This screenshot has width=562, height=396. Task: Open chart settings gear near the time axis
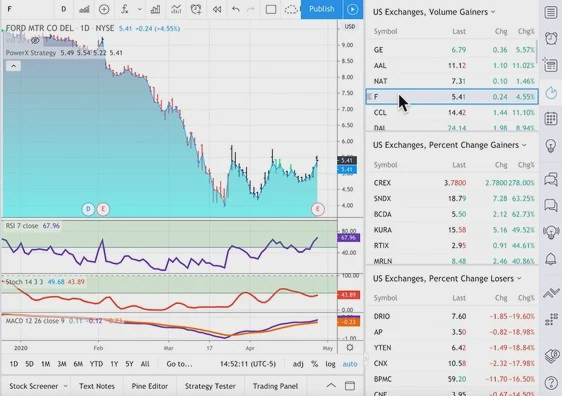pyautogui.click(x=350, y=347)
